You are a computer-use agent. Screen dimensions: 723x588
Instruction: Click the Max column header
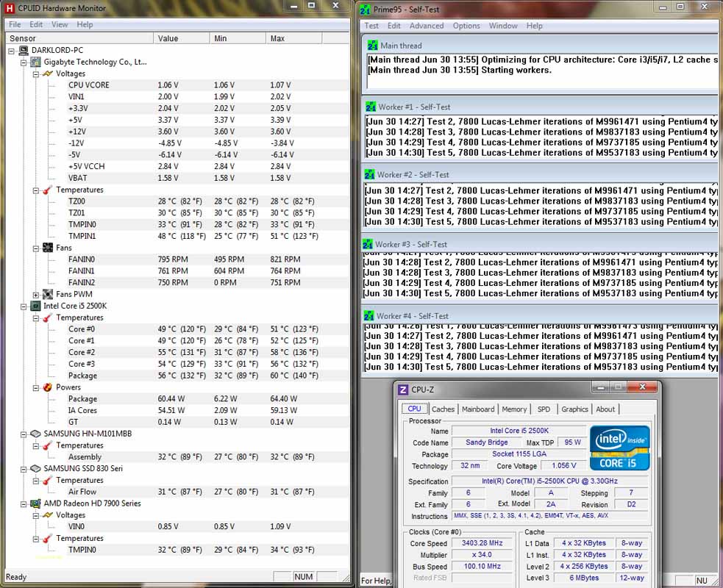click(x=293, y=38)
